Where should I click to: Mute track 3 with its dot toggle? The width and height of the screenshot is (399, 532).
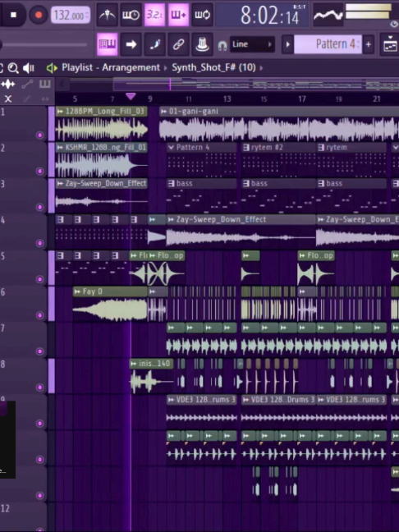pos(39,208)
